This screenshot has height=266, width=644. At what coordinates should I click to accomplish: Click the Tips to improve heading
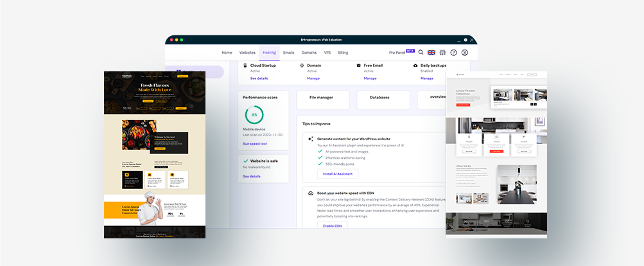coord(317,124)
